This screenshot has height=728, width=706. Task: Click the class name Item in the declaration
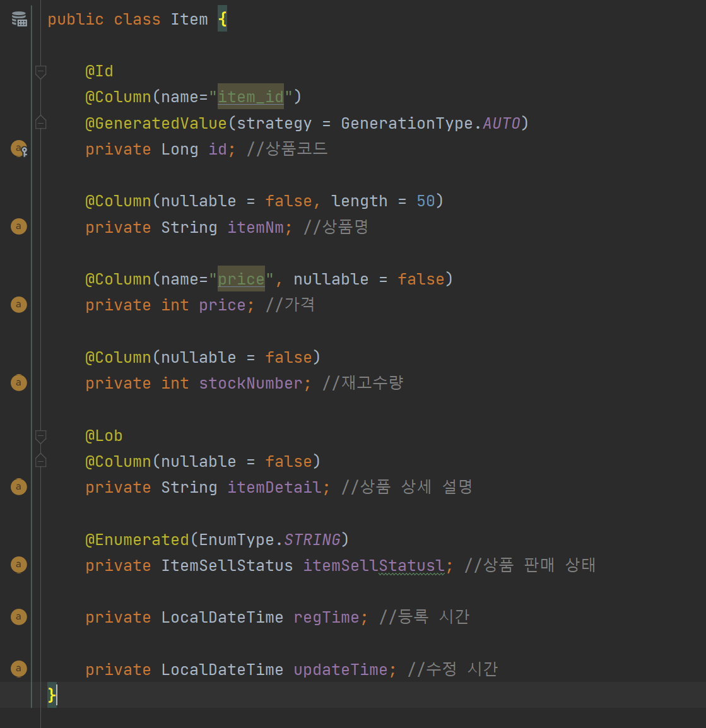[x=189, y=20]
